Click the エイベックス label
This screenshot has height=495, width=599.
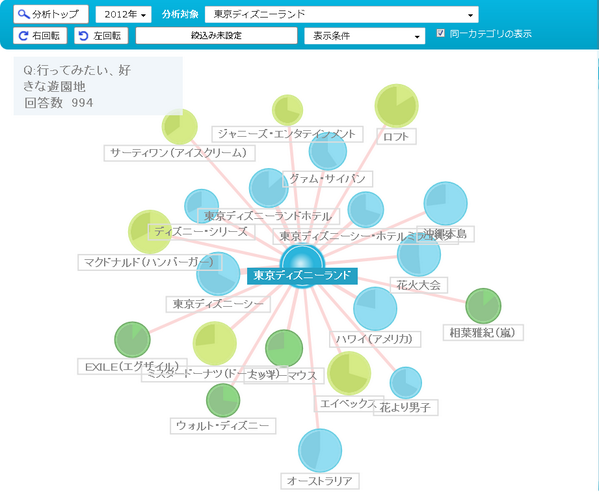coord(349,404)
